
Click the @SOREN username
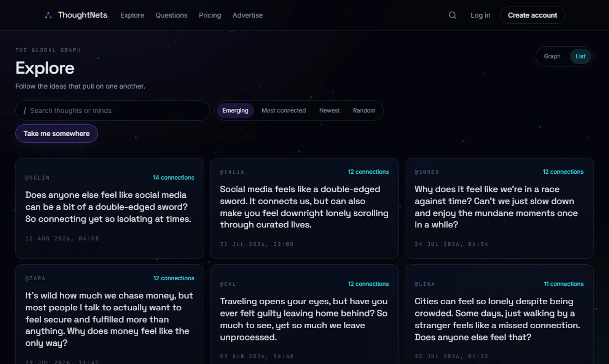click(x=427, y=172)
